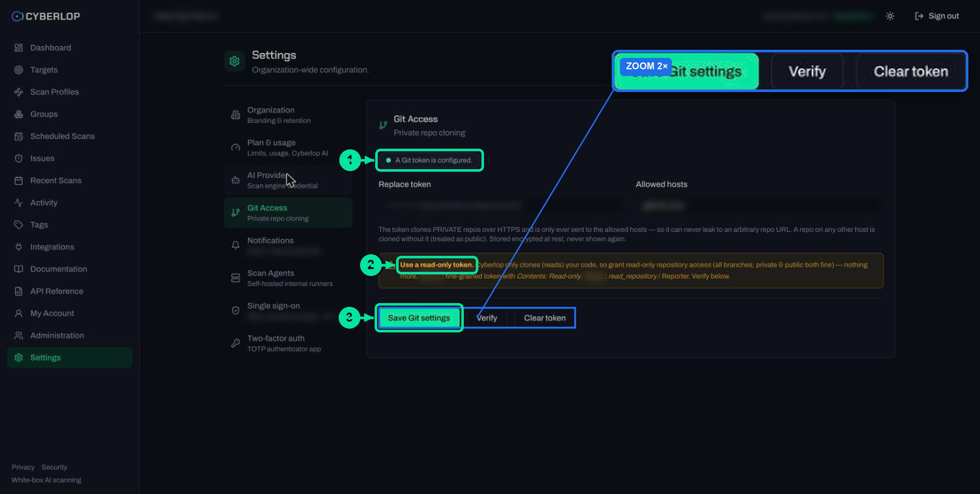The image size is (980, 494).
Task: Click the Notifications bell icon
Action: [236, 245]
